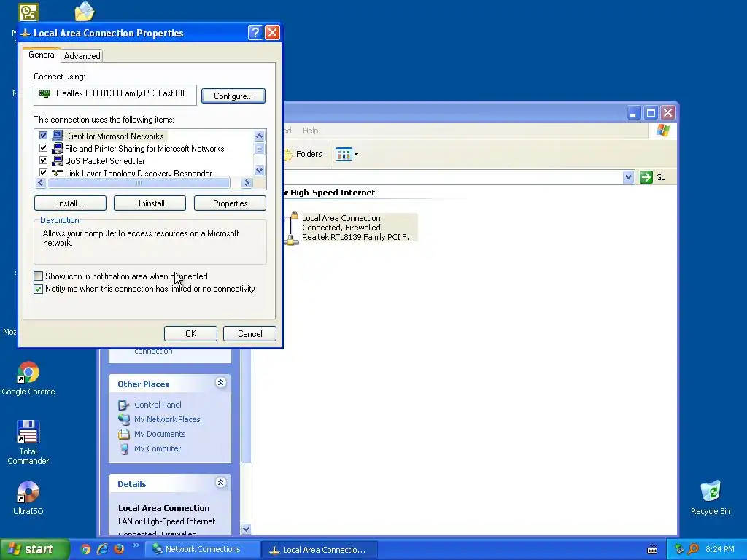Viewport: 747px width, 560px height.
Task: Enable Show icon in notification area checkbox
Action: point(39,276)
